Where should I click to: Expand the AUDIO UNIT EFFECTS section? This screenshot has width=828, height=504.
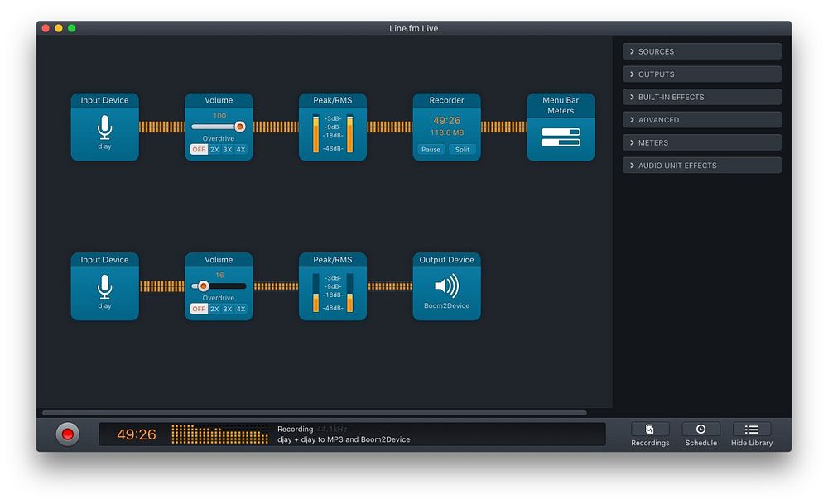pyautogui.click(x=702, y=166)
